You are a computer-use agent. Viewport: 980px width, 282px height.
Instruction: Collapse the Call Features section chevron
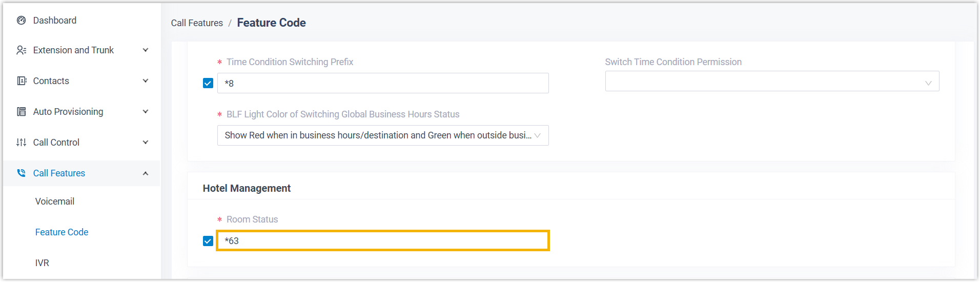click(x=146, y=173)
